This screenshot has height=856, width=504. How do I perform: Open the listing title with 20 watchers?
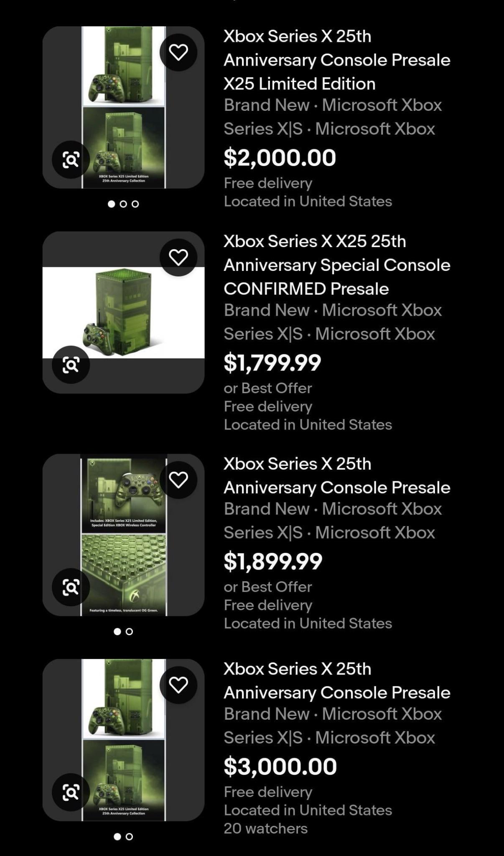pos(337,681)
